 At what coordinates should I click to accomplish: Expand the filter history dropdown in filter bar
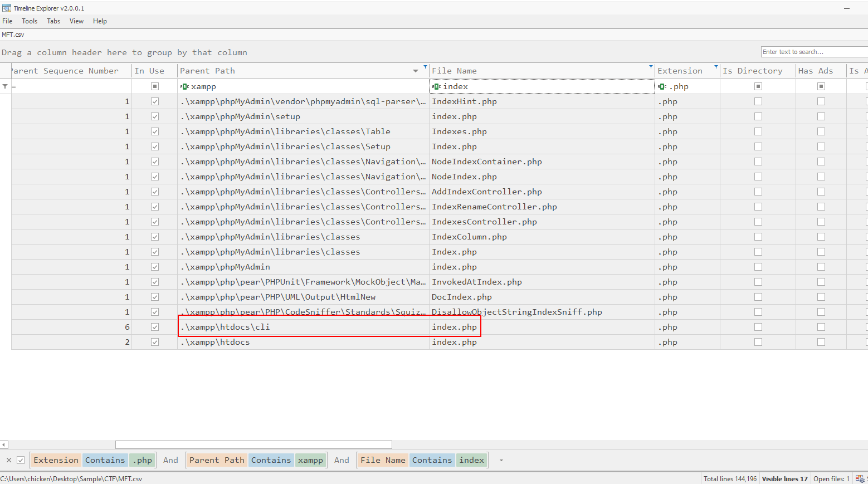point(501,460)
